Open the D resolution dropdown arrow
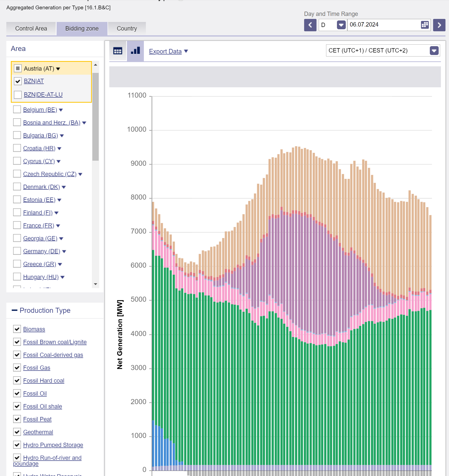Screen dimensions: 449x476 point(341,25)
